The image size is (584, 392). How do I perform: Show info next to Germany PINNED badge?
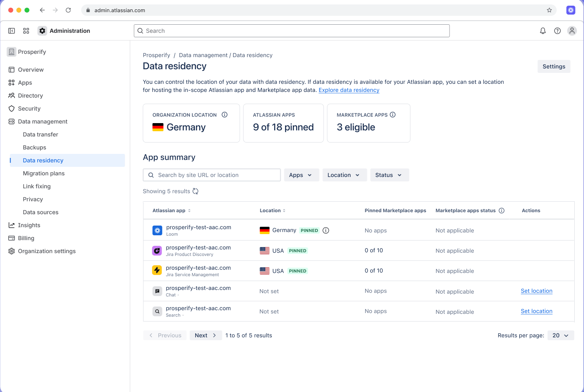326,230
